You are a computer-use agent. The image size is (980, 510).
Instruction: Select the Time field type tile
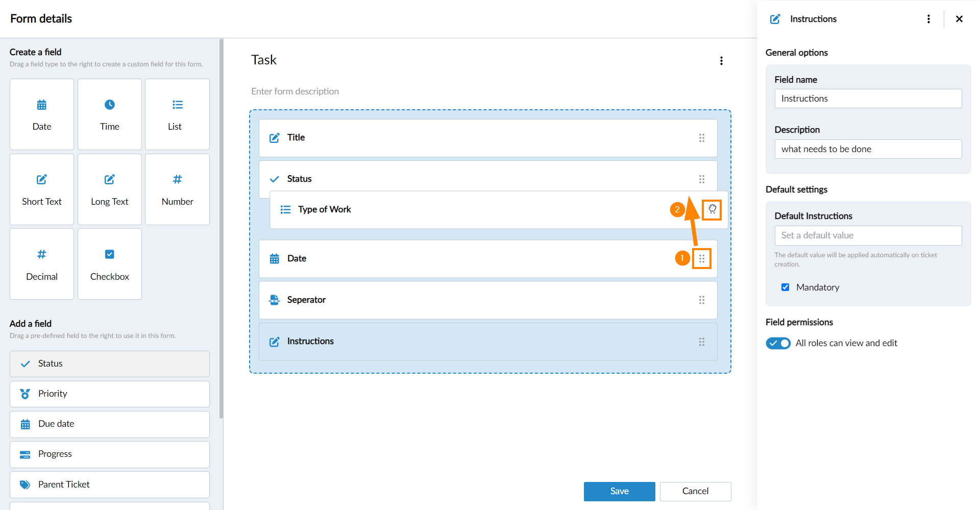click(109, 114)
